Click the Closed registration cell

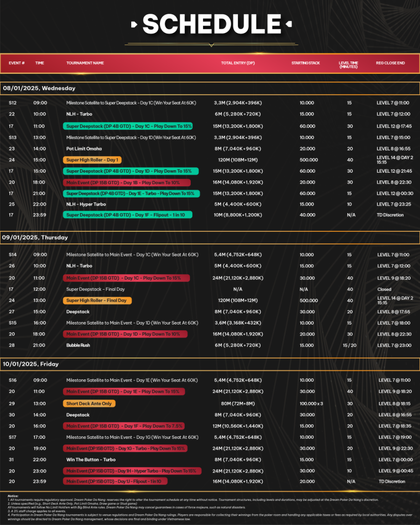[x=384, y=289]
